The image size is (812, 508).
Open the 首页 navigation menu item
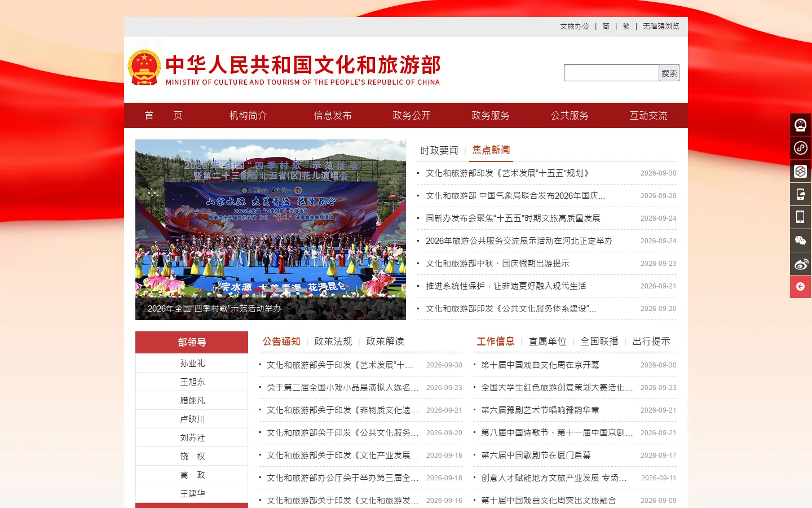(x=164, y=116)
